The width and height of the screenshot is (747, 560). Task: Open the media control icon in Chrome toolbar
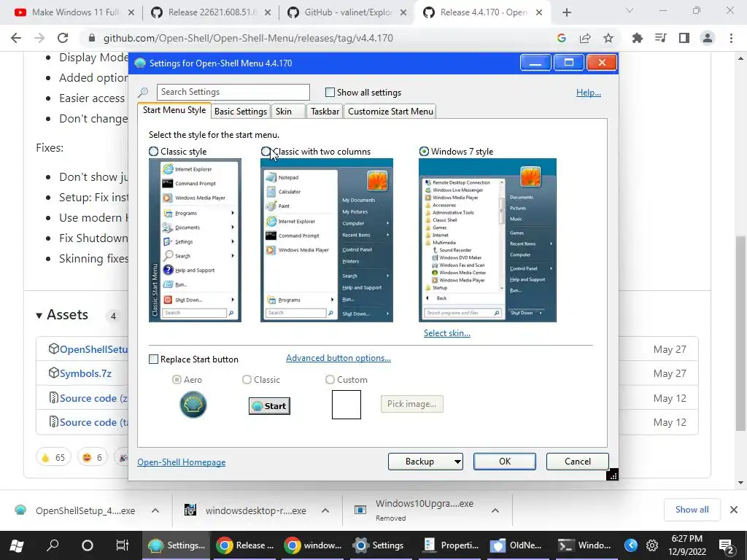click(661, 38)
